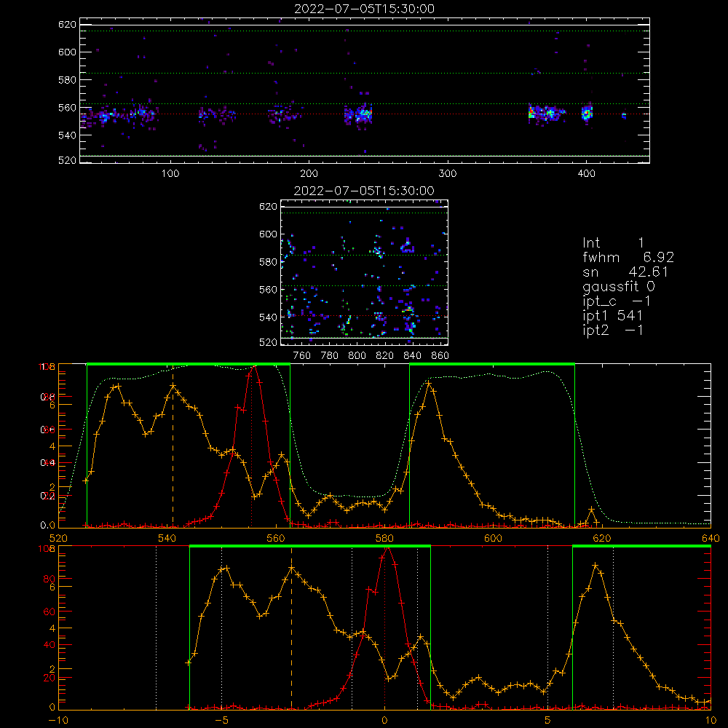Select the 'sn 42.61' parameter line
728x728 pixels.
[x=625, y=272]
